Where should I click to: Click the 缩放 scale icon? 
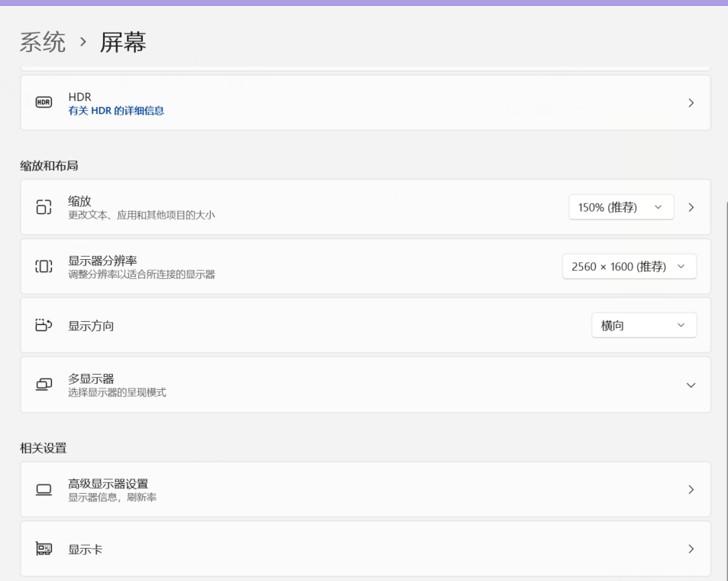point(44,207)
